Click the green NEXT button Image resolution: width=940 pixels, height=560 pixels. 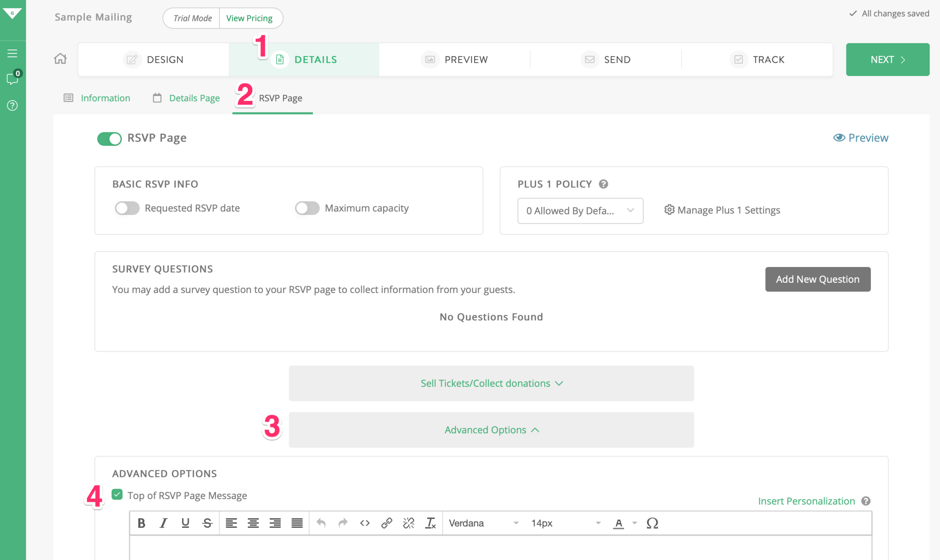coord(887,59)
